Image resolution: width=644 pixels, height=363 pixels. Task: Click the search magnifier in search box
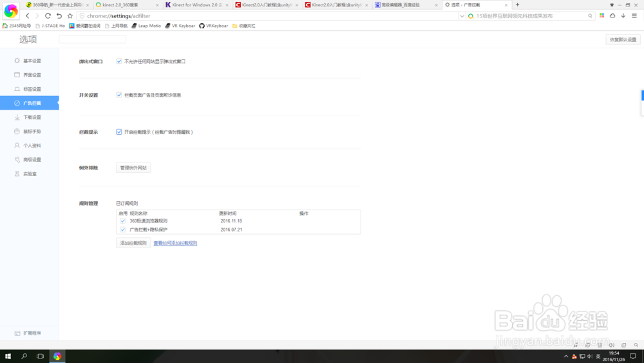pos(590,16)
